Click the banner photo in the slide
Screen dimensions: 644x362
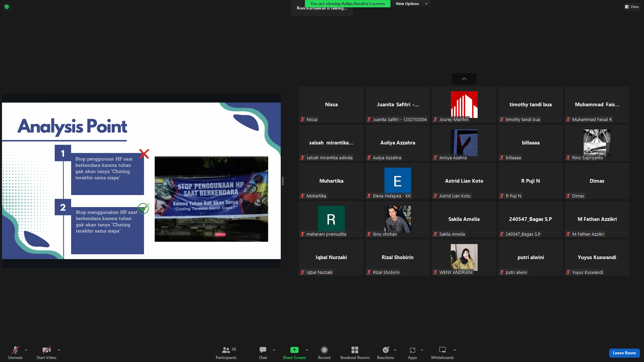click(x=211, y=199)
